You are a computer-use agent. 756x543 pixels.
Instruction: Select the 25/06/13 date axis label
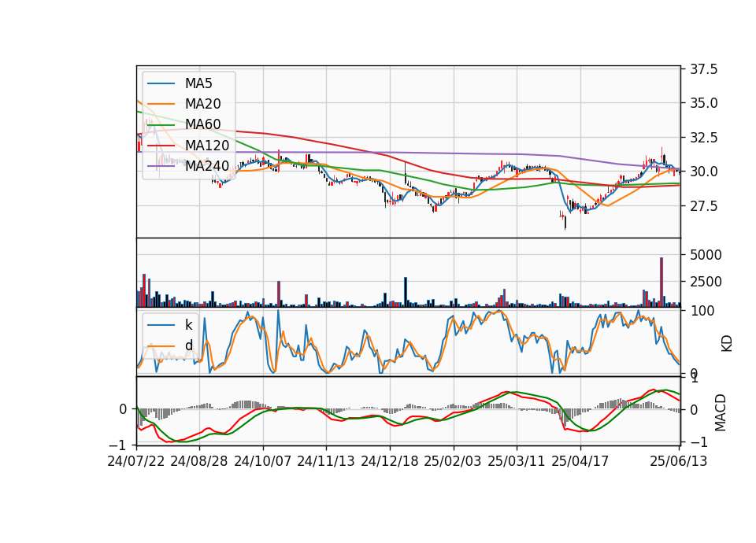coord(679,461)
